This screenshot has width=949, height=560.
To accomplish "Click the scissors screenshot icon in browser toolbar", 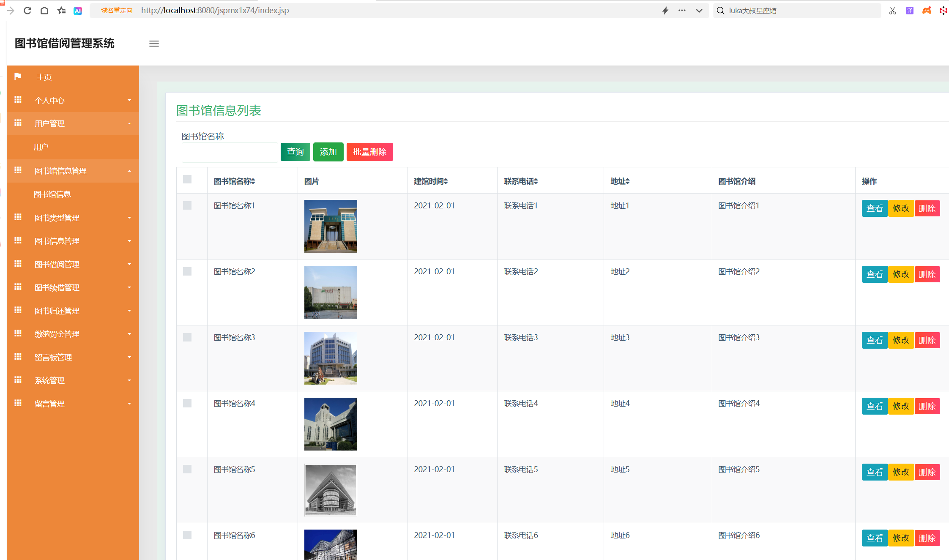I will [892, 10].
